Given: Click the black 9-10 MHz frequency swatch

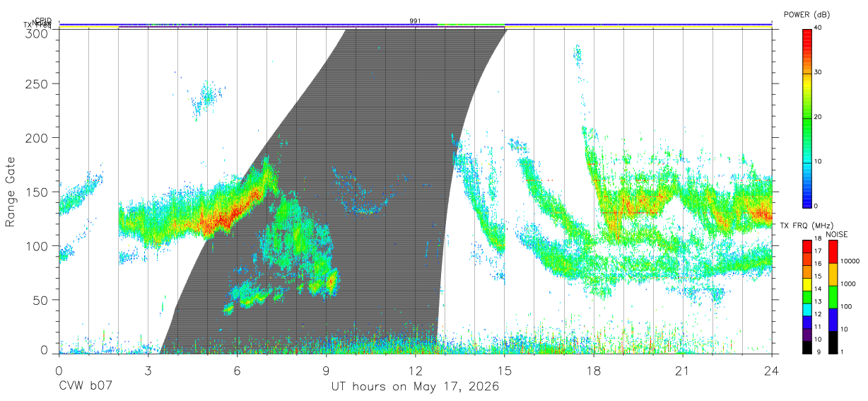Looking at the screenshot, I should point(807,347).
